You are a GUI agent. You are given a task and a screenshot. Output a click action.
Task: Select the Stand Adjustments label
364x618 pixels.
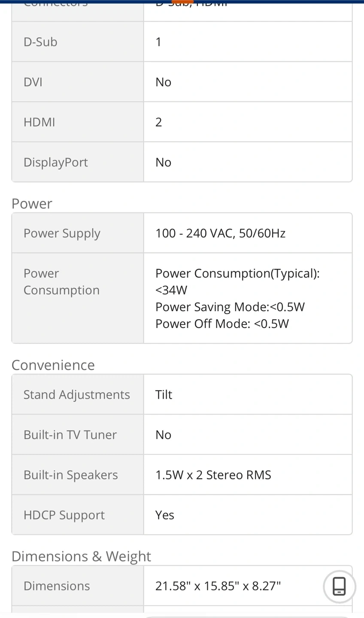[x=77, y=394]
